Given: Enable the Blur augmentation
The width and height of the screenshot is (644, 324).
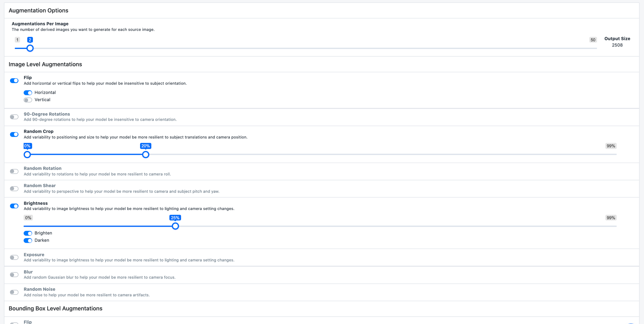Looking at the screenshot, I should (x=14, y=275).
